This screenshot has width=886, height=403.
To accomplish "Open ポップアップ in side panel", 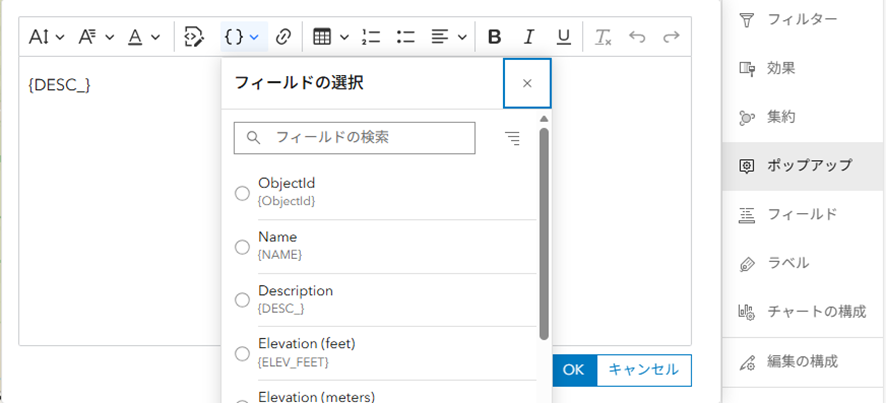I will tap(802, 166).
